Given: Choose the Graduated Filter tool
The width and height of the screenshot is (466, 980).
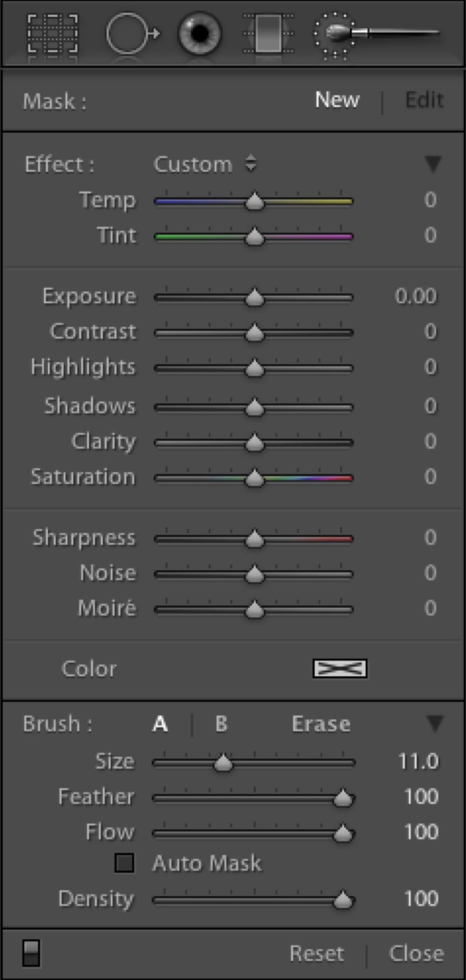Looking at the screenshot, I should (268, 34).
